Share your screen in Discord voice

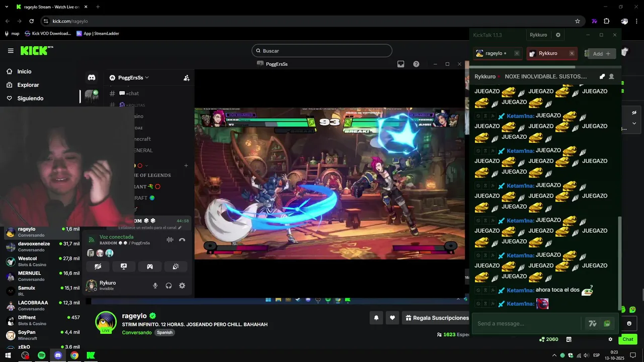(124, 266)
